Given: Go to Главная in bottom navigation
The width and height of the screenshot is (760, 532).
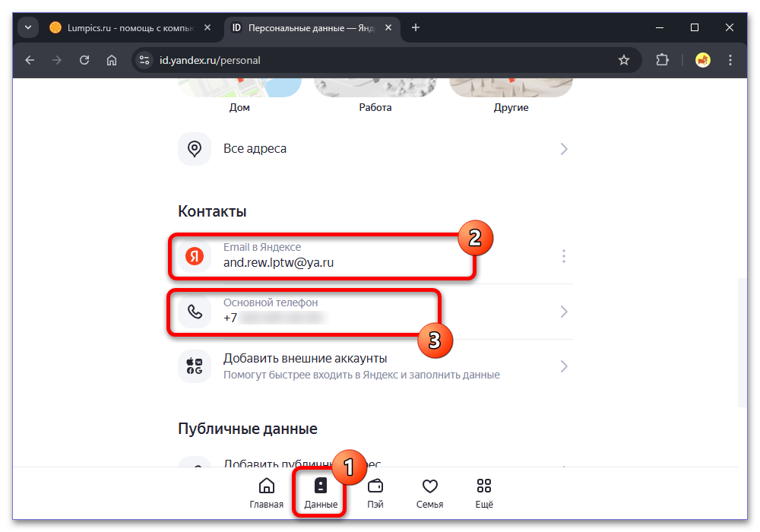Looking at the screenshot, I should (267, 493).
